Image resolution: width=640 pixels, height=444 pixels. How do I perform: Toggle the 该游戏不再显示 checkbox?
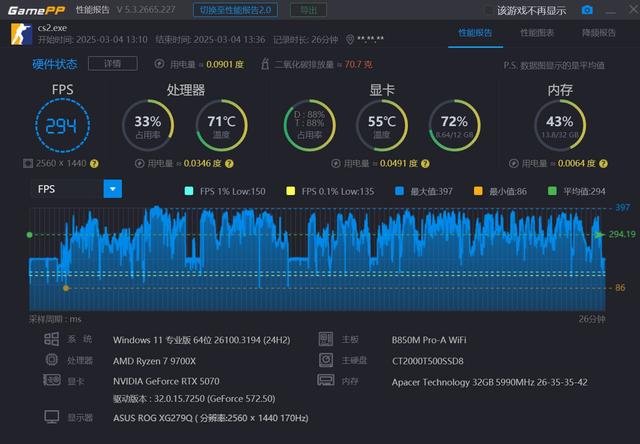[x=488, y=11]
